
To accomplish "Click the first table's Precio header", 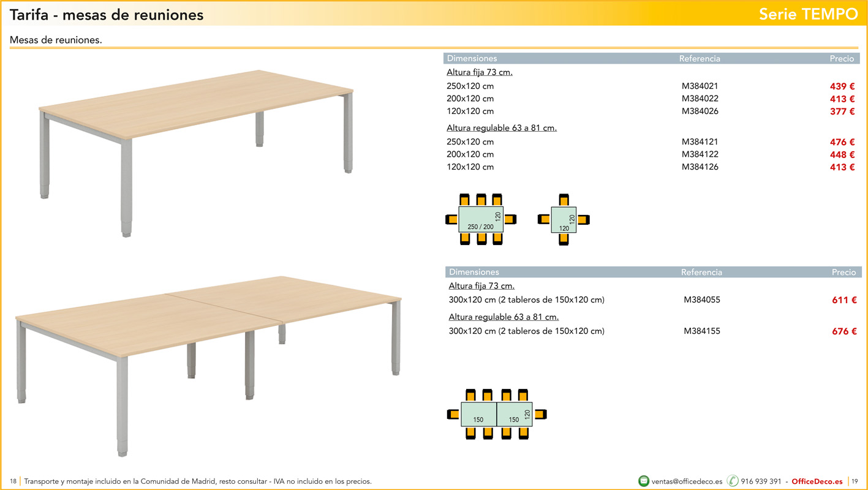I will 842,59.
